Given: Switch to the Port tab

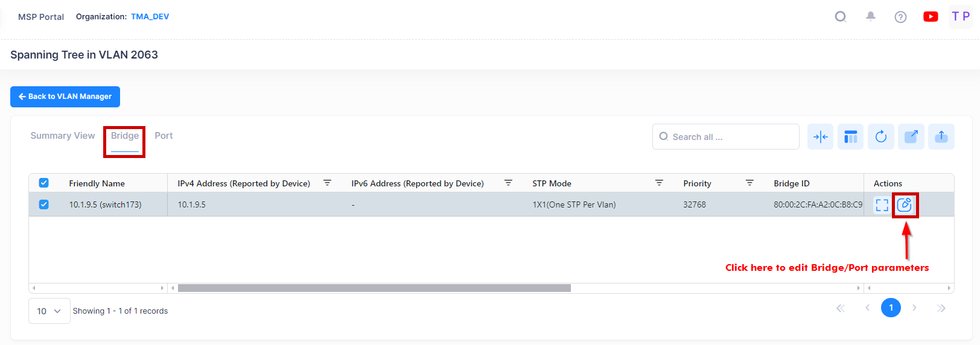Looking at the screenshot, I should [x=164, y=136].
